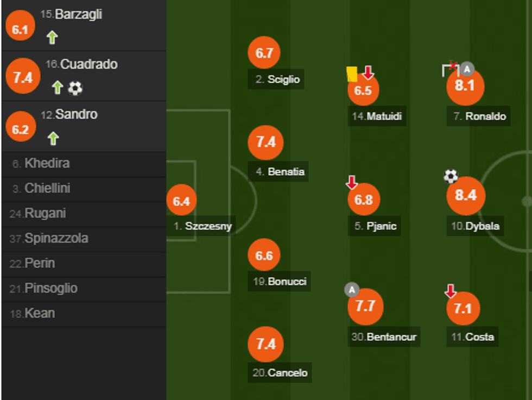
Task: Select Khedira in the substitutes list
Action: click(x=47, y=164)
